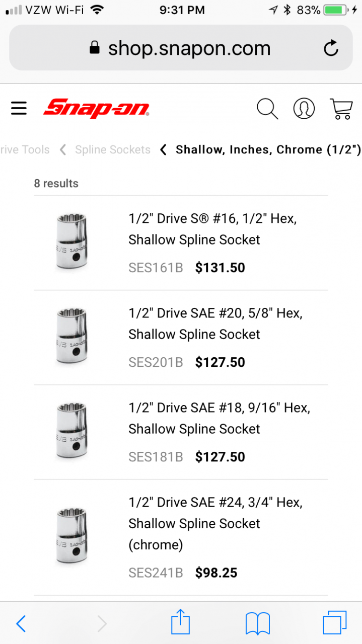Tap the SES181B socket thumbnail image

tap(71, 431)
